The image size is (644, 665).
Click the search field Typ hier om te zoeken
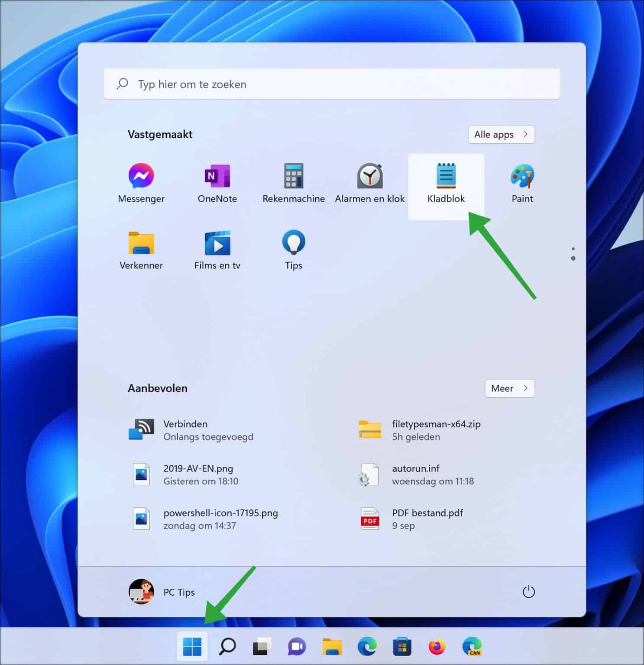tap(332, 84)
